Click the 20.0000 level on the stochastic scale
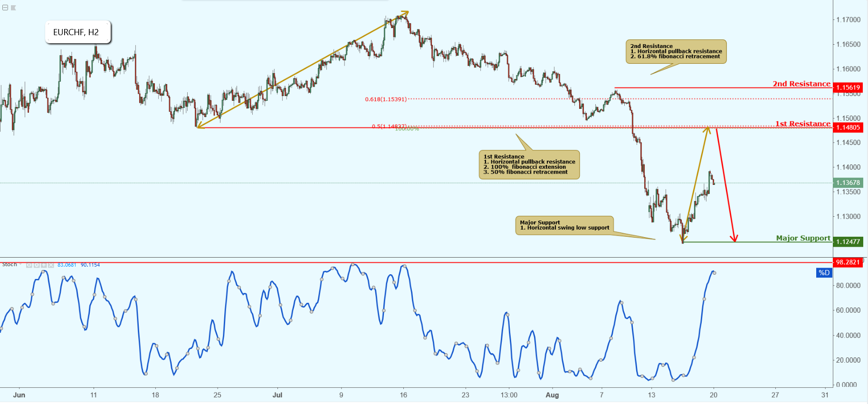This screenshot has height=404, width=868. 849,360
